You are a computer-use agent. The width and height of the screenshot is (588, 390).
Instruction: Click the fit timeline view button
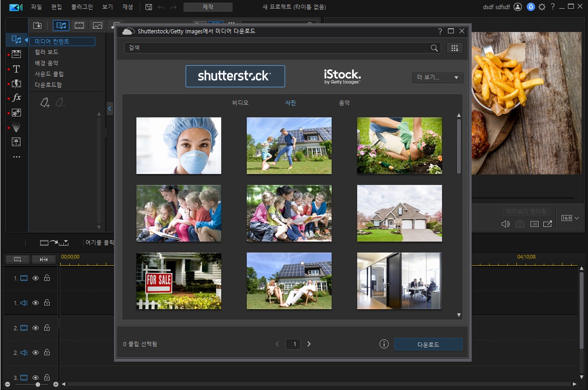coord(44,259)
